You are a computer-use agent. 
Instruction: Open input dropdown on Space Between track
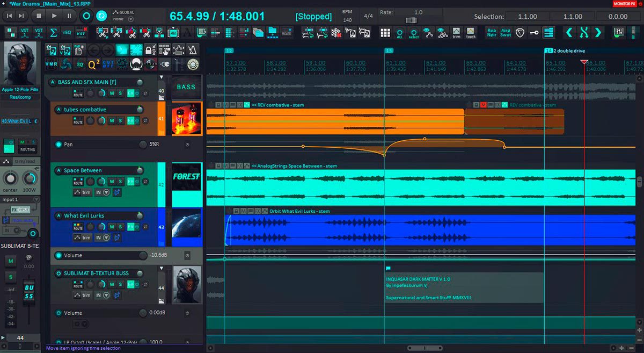coord(106,192)
